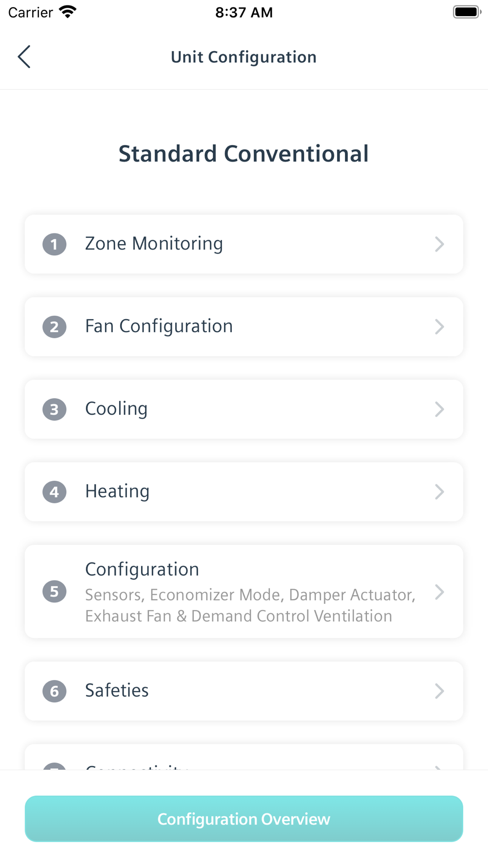Click the step 6 number badge
488x868 pixels.
point(54,691)
